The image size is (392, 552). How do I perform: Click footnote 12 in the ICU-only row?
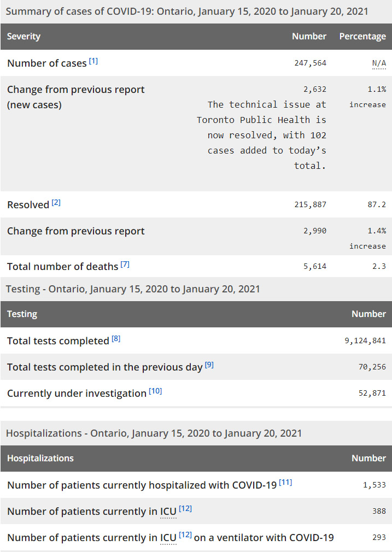coord(185,509)
